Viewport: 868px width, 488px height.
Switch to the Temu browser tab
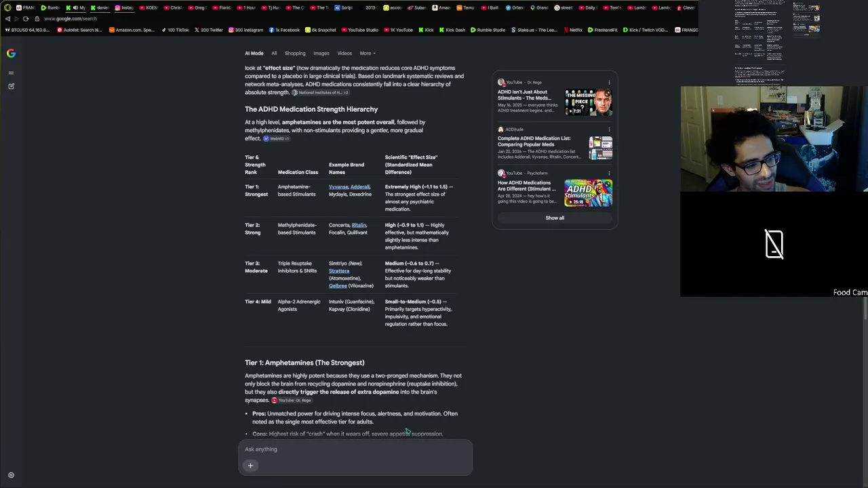coord(465,7)
